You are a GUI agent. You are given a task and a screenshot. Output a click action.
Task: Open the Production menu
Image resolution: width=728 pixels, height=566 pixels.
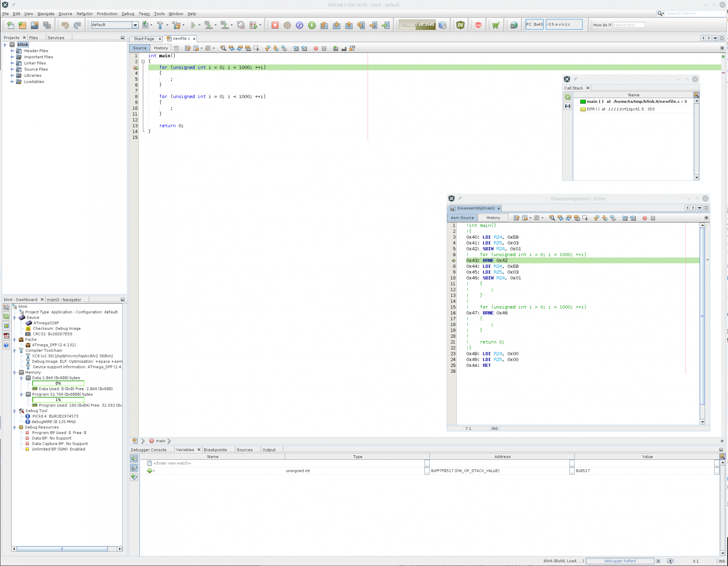107,14
